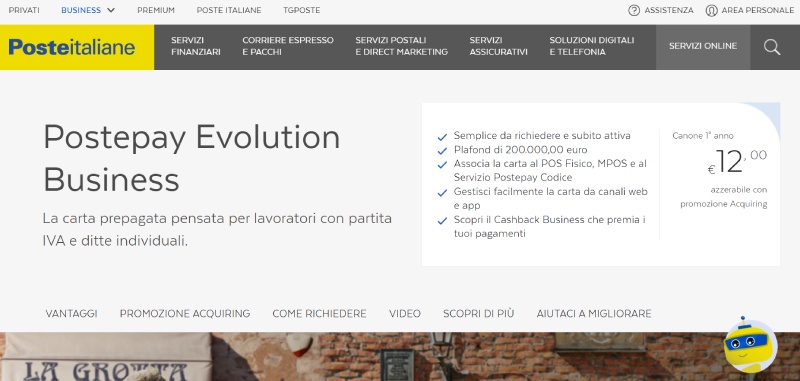800x381 pixels.
Task: Open the search magnifier icon
Action: tap(772, 47)
